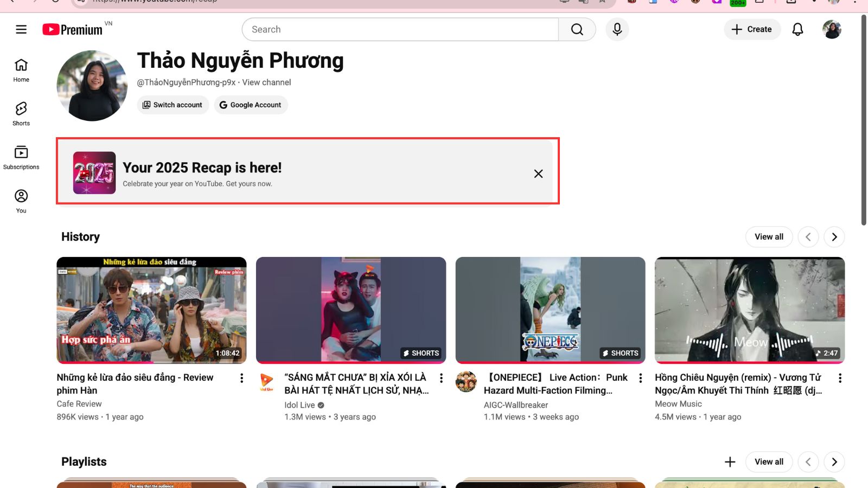Click the YouTube Premium logo
The height and width of the screenshot is (488, 868).
(x=73, y=29)
